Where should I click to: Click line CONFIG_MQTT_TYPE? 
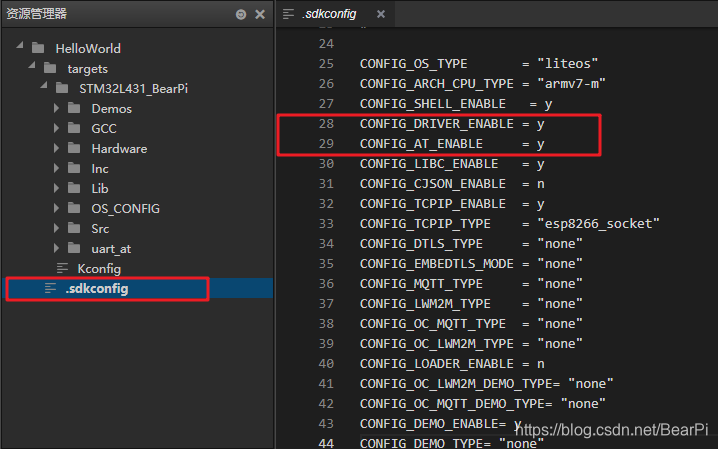471,284
